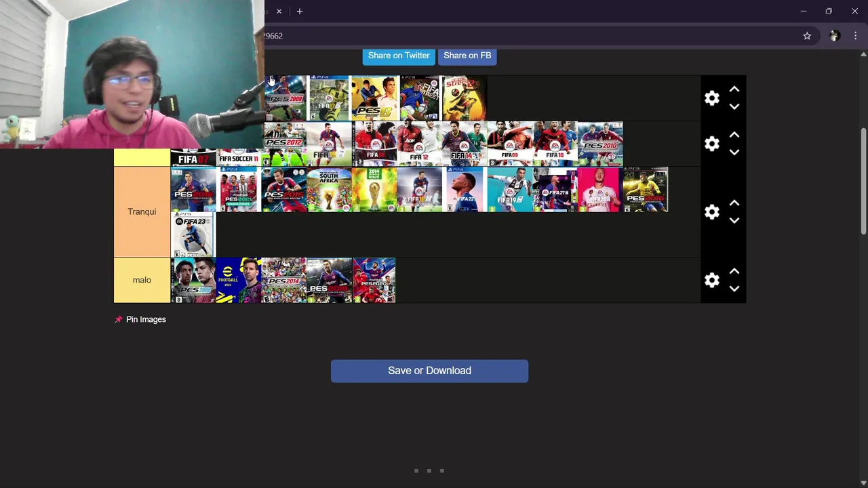
Task: Select the FIFA 17 cover
Action: tap(329, 98)
